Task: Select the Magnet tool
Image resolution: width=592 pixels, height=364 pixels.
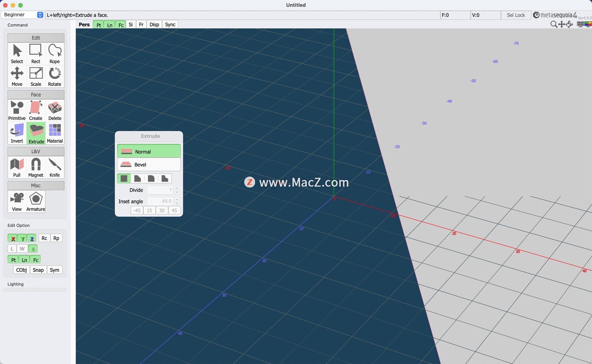Action: click(36, 167)
